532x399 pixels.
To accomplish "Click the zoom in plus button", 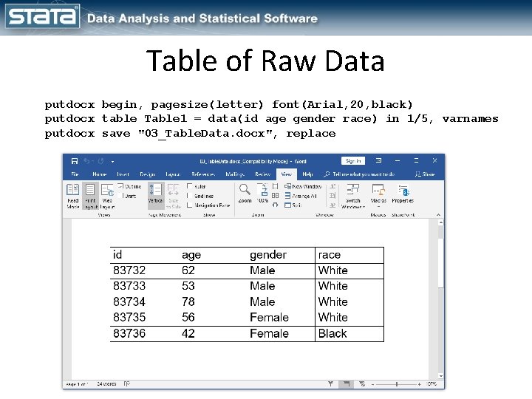I will (x=420, y=384).
